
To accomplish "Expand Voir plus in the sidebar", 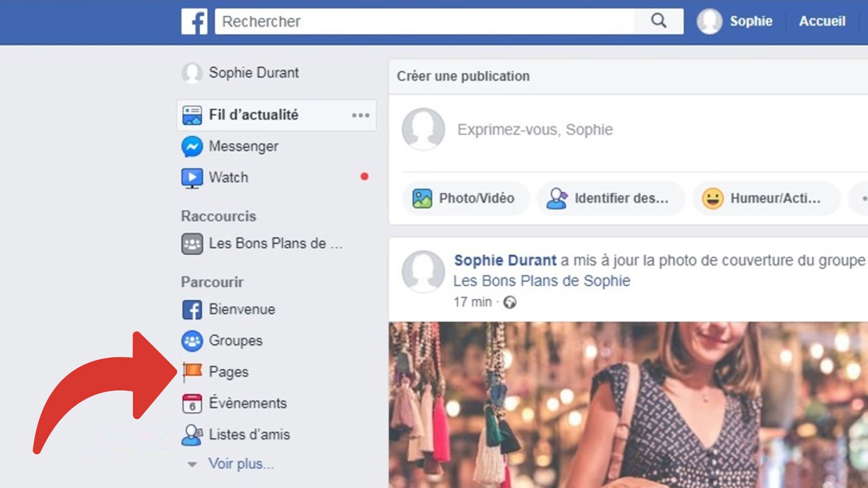I will (x=240, y=464).
